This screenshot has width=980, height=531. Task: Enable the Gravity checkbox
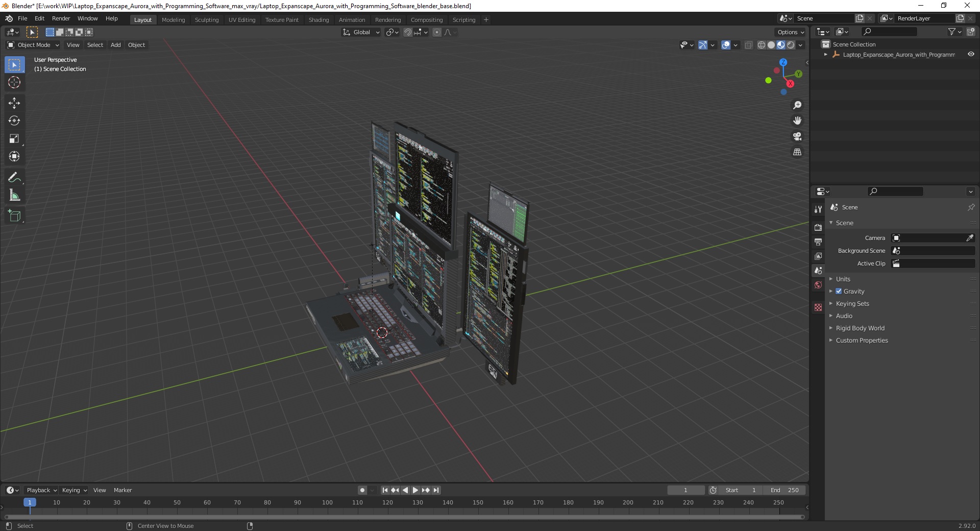(x=839, y=291)
